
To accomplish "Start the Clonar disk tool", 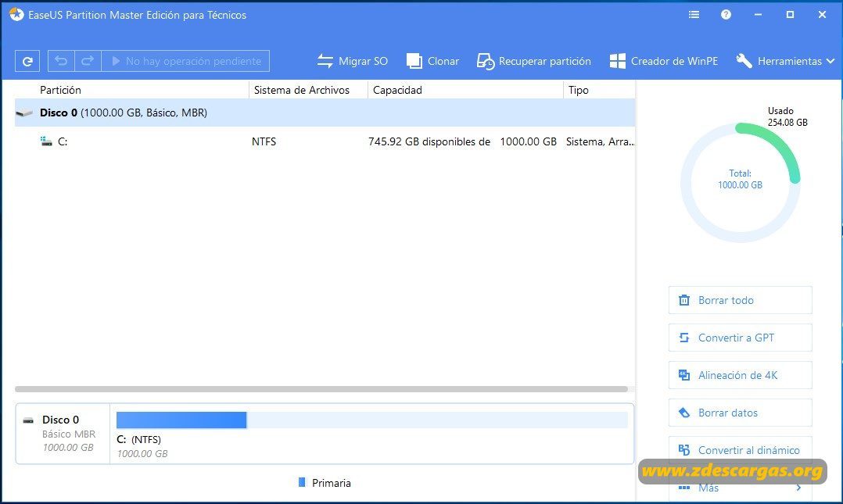I will coord(432,61).
